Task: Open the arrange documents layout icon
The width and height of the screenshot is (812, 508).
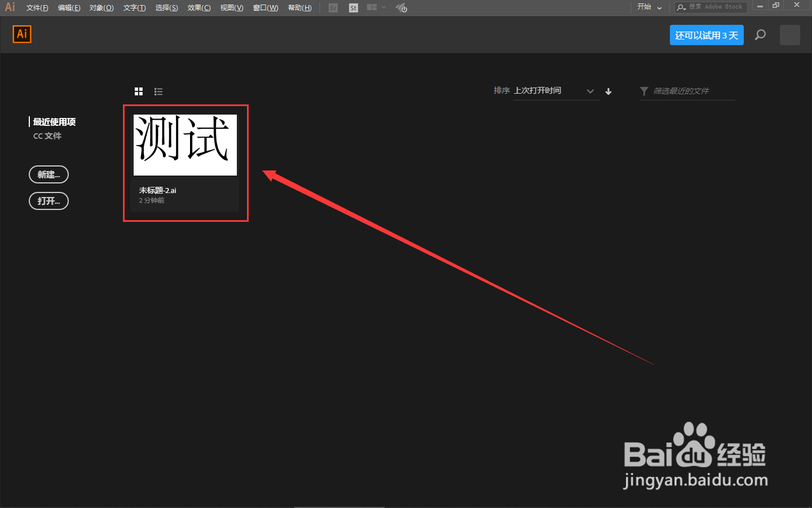Action: pyautogui.click(x=376, y=8)
